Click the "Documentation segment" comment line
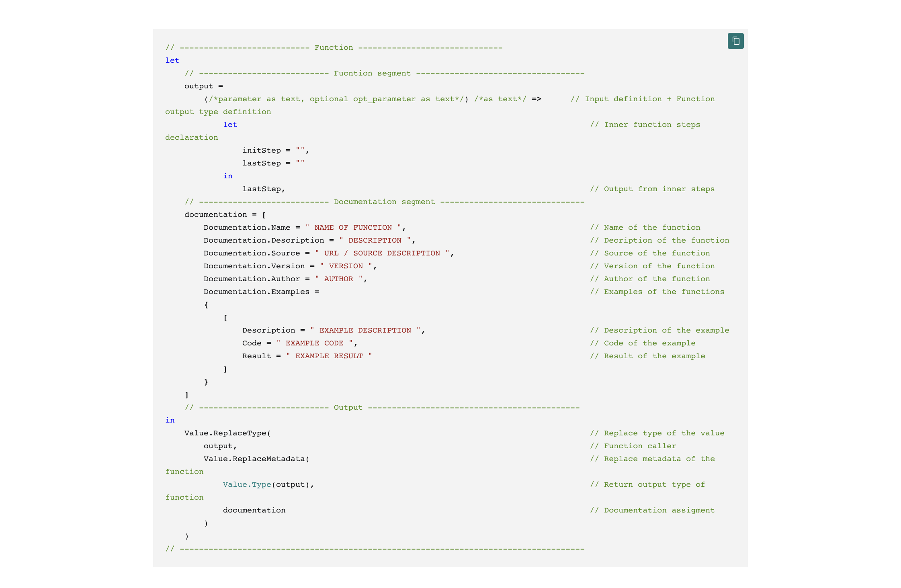 coord(385,202)
